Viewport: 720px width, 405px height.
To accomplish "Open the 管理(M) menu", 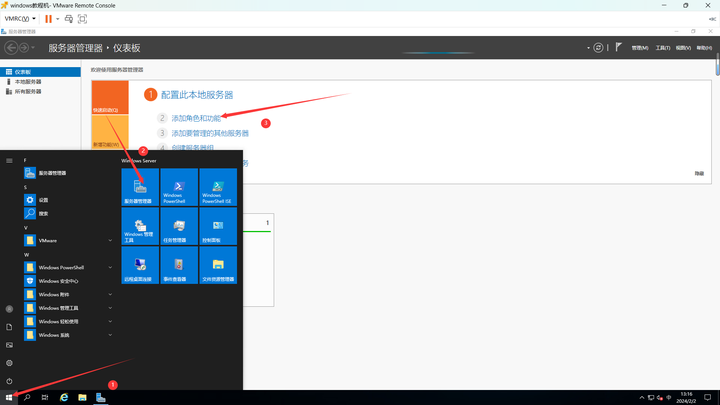I will pyautogui.click(x=640, y=48).
